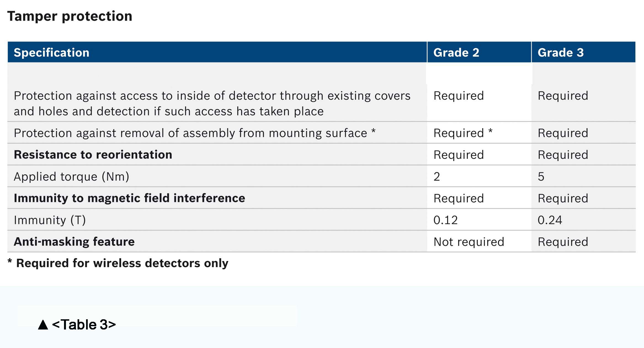Click the triangle icon beside Table 3
The width and height of the screenshot is (644, 348).
coord(43,325)
